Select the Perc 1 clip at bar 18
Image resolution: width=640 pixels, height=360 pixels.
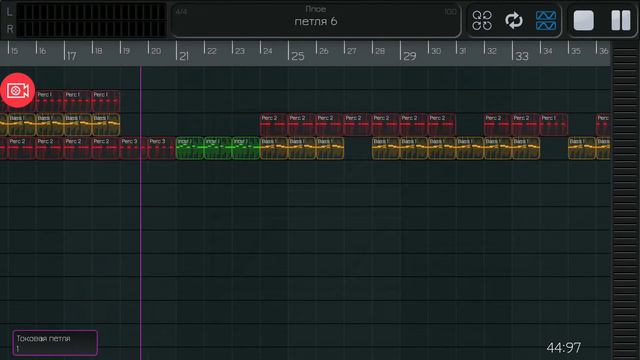[x=106, y=101]
